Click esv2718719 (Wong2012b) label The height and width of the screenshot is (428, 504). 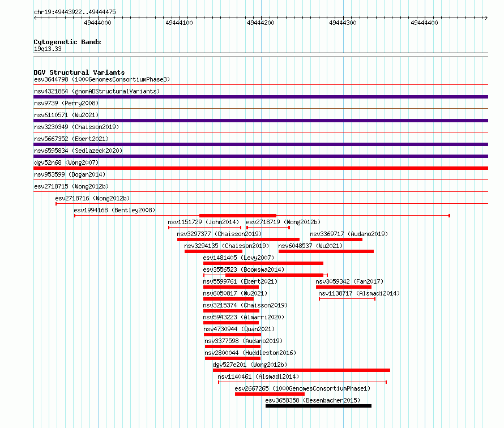[x=283, y=222]
